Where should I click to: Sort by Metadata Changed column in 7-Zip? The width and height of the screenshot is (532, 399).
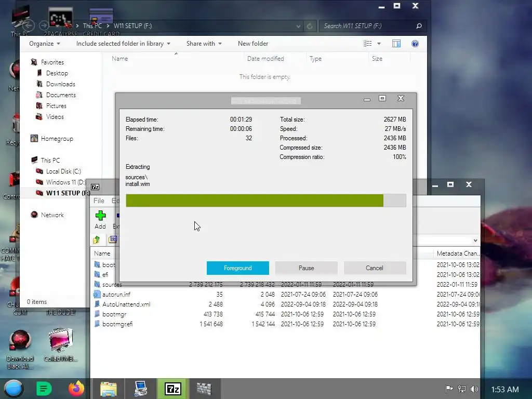457,253
